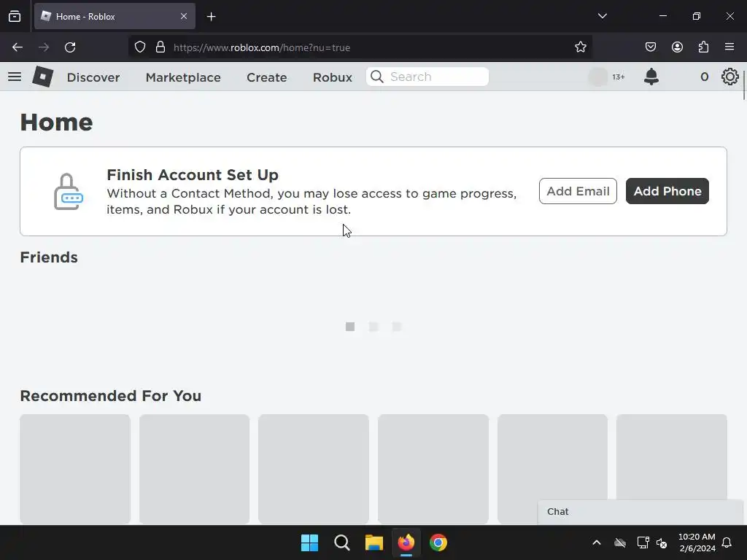Viewport: 747px width, 560px height.
Task: Click the OneDrive cloud tray icon
Action: pyautogui.click(x=620, y=542)
